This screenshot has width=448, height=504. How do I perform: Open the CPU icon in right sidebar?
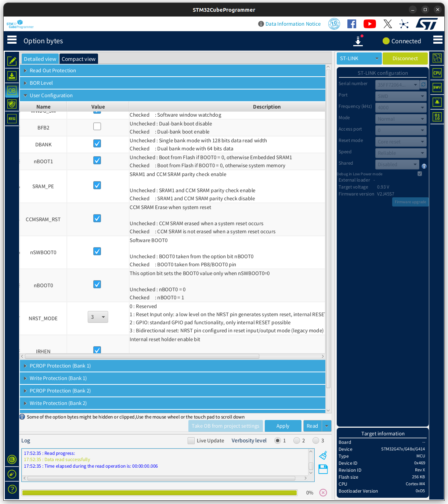[437, 73]
